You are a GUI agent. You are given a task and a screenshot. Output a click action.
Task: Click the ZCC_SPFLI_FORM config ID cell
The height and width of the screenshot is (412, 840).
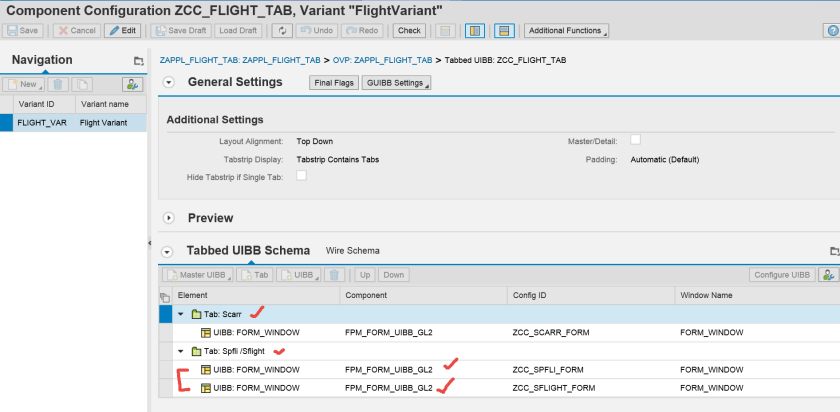click(x=591, y=370)
